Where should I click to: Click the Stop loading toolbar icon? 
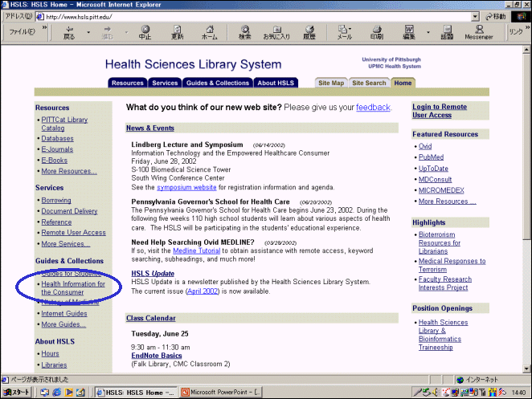pyautogui.click(x=145, y=32)
